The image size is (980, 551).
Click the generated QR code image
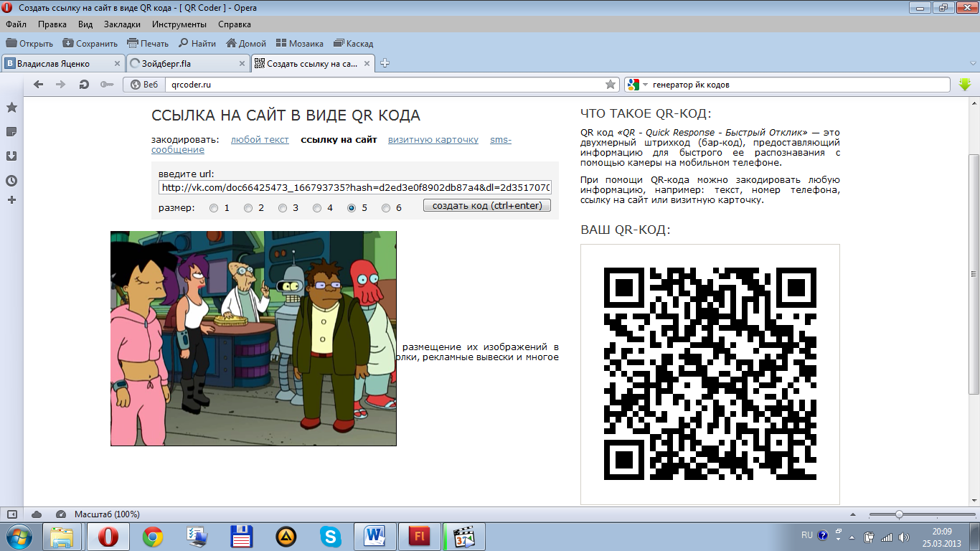click(x=710, y=374)
